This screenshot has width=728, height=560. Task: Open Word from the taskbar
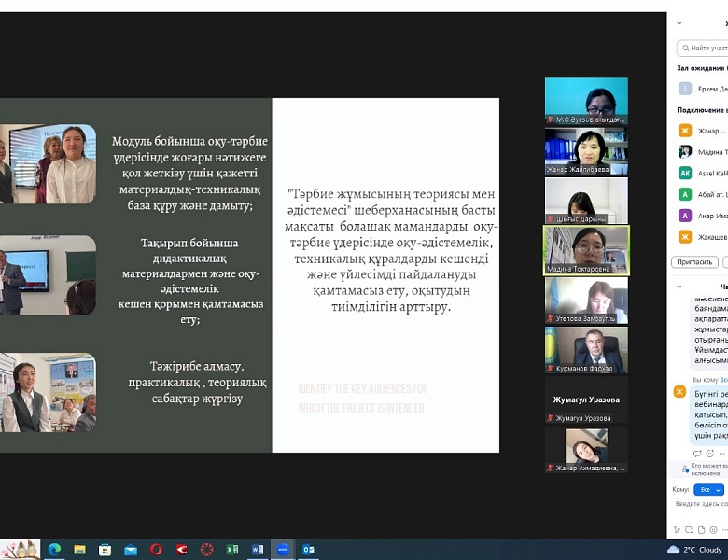(x=257, y=550)
